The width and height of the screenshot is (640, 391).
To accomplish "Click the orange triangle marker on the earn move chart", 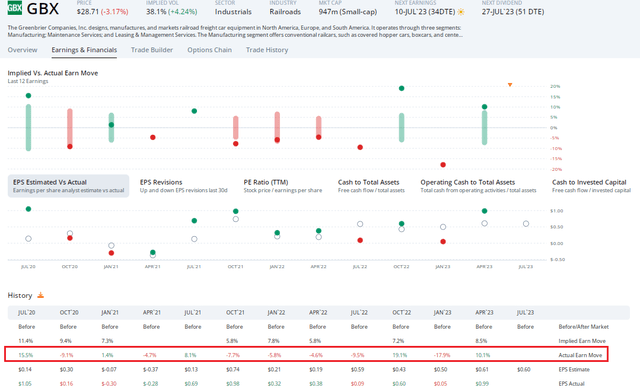I will (510, 85).
